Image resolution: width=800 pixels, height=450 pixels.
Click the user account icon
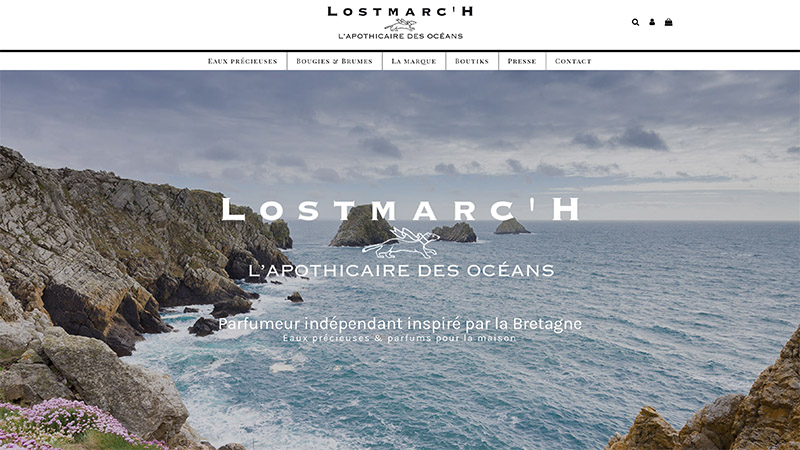[x=652, y=22]
